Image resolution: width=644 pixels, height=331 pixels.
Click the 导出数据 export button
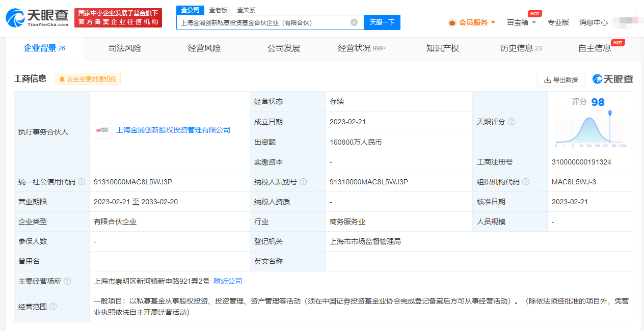[561, 80]
